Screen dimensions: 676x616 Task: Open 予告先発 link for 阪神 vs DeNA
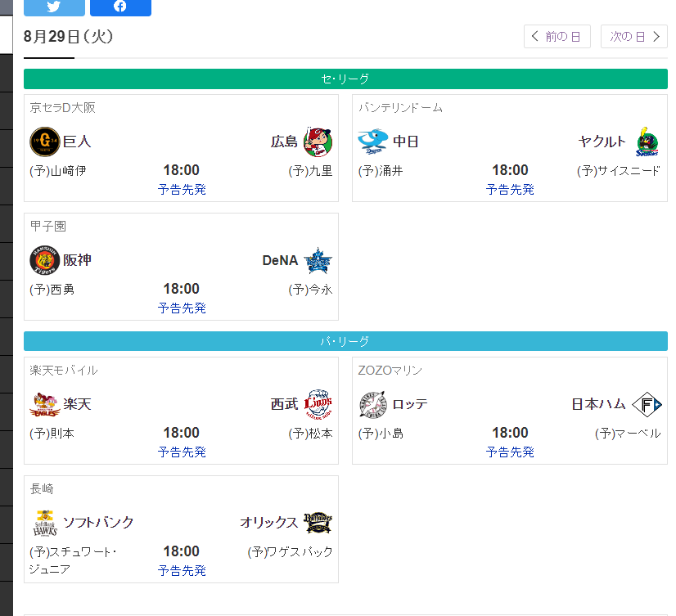click(182, 308)
